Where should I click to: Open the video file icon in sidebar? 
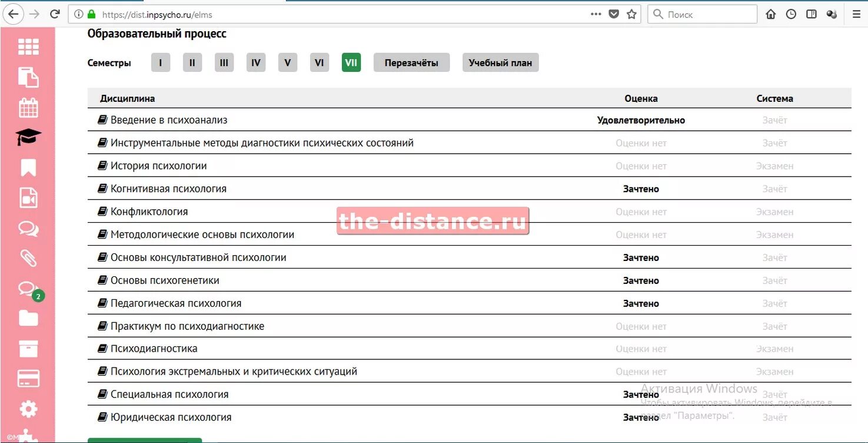pos(28,198)
